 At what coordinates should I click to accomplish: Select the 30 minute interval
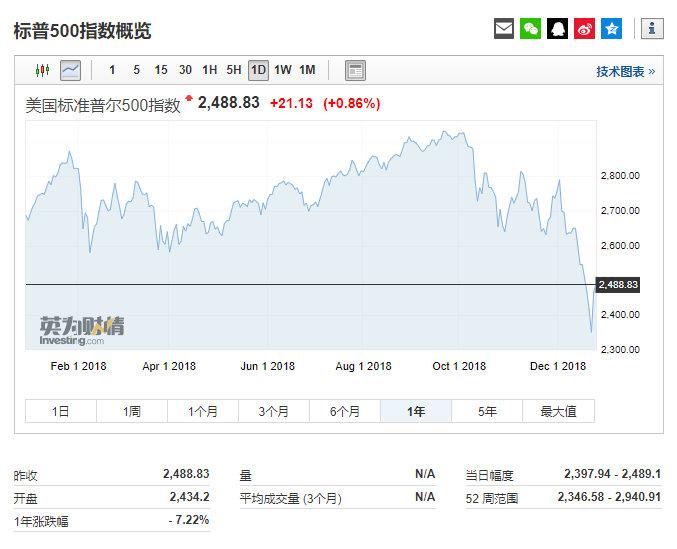[185, 70]
